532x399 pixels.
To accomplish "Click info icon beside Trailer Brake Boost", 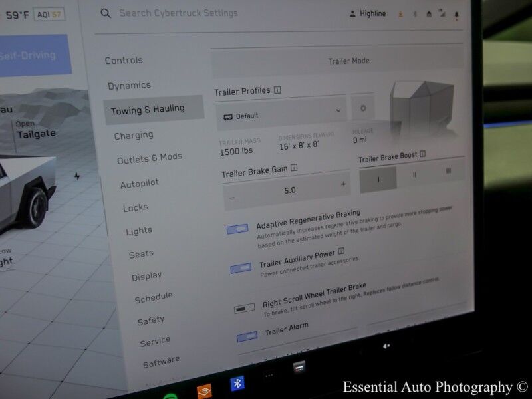I will point(423,154).
